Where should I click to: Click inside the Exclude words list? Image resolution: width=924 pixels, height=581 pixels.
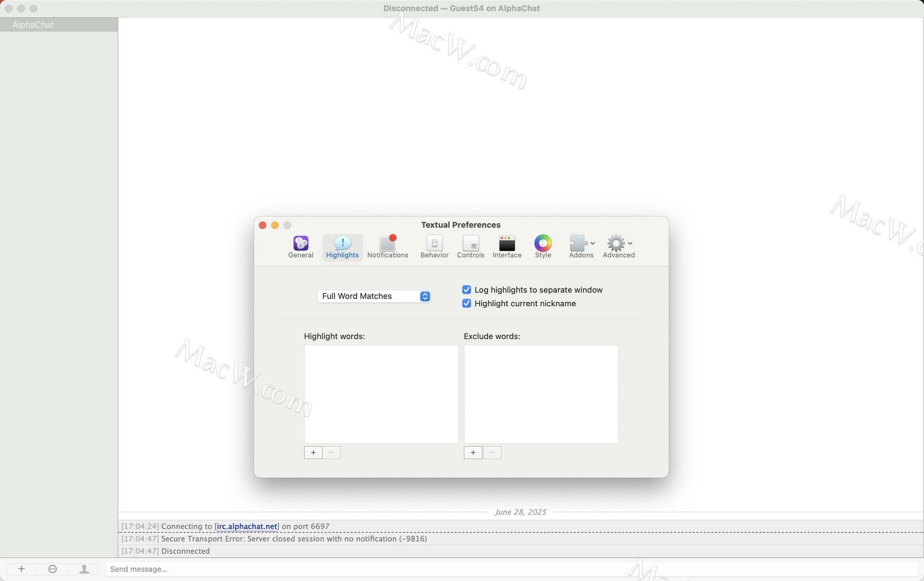(x=541, y=394)
